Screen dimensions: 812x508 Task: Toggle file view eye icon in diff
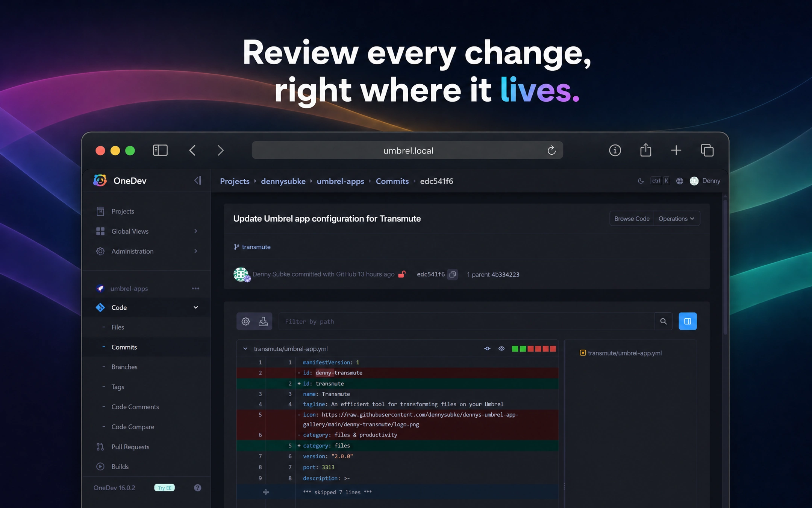[x=501, y=349]
